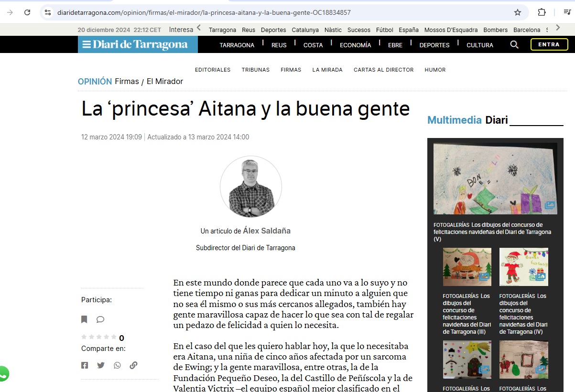575x392 pixels.
Task: Open the Fotogalerías (III) headline text
Action: pos(467,314)
